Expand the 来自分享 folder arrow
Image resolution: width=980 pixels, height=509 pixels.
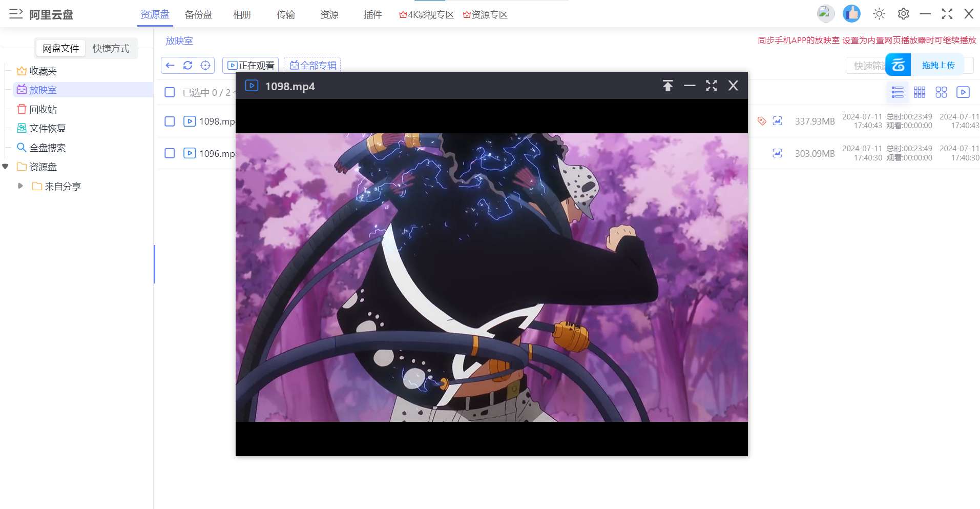pyautogui.click(x=20, y=186)
